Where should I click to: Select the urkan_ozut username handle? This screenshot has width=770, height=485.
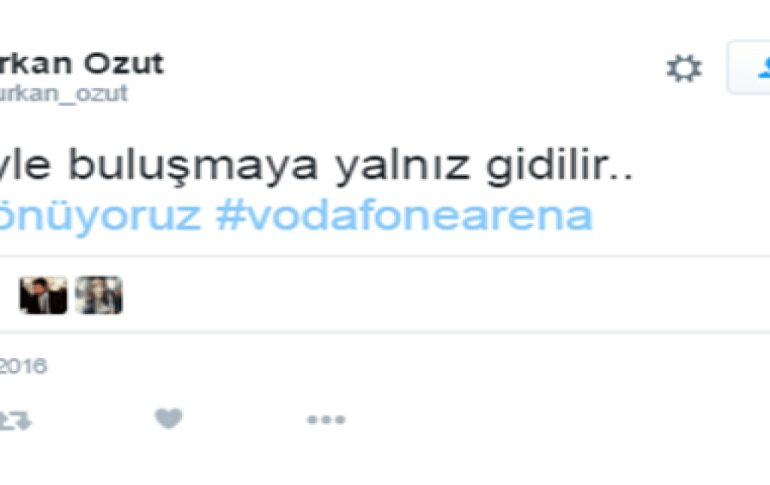pyautogui.click(x=64, y=94)
